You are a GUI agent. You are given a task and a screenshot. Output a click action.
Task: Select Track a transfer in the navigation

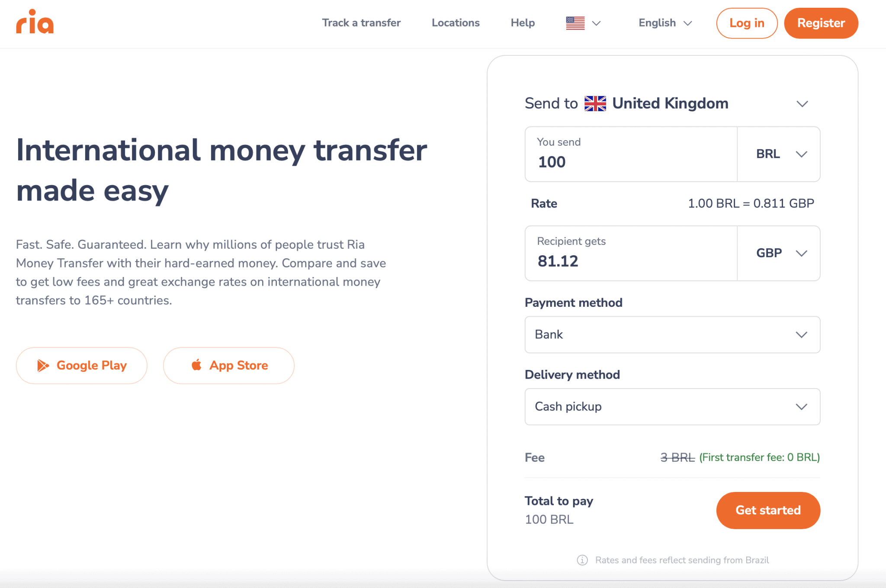(x=361, y=23)
